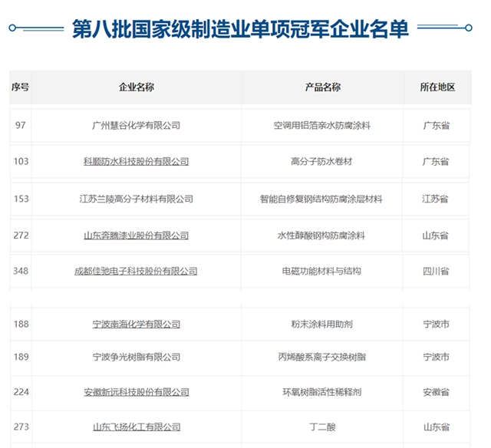Select product cell 电磁功能材料与结构
Viewport: 491px width, 448px height.
tap(321, 271)
